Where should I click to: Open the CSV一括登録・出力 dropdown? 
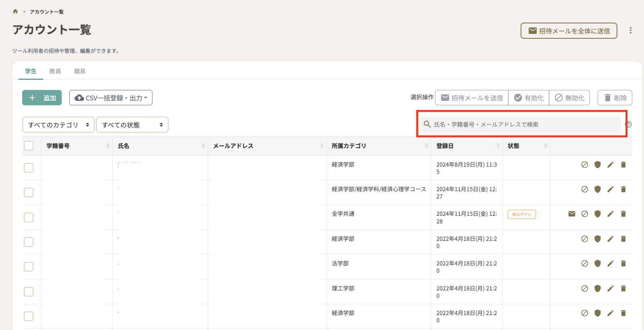(x=111, y=98)
